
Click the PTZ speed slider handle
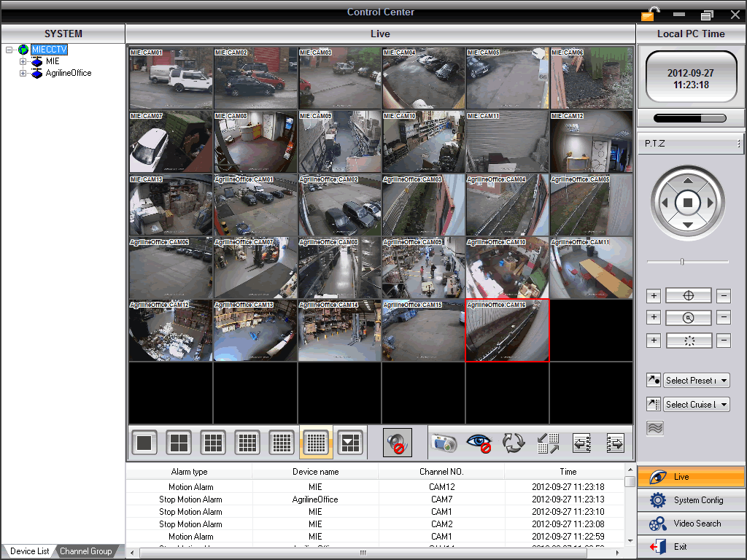click(682, 261)
